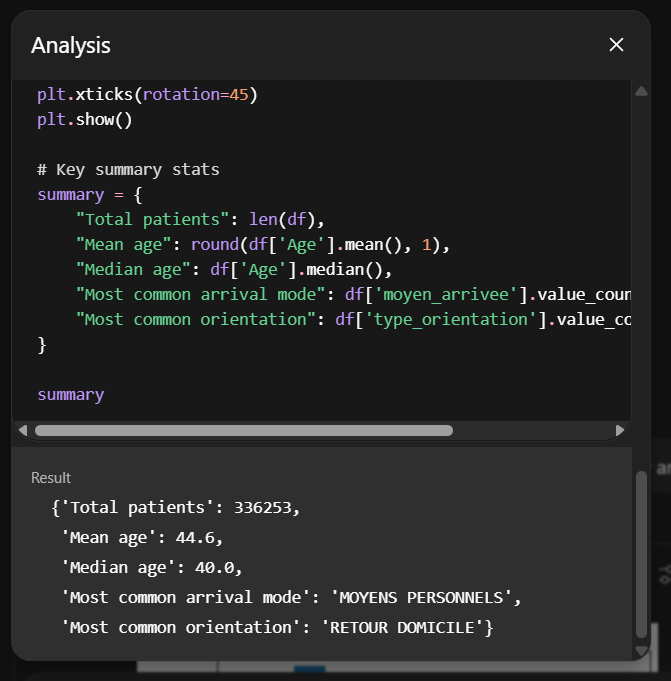Screen dimensions: 671x681
Task: Click the "Most common arrival mode" code line
Action: click(x=350, y=295)
